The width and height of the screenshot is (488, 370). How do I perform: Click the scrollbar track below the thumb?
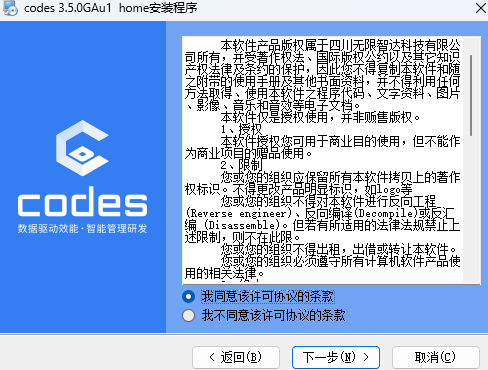pyautogui.click(x=471, y=209)
